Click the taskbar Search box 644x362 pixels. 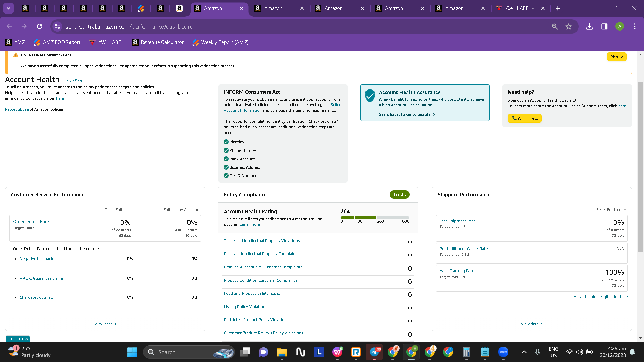(189, 352)
